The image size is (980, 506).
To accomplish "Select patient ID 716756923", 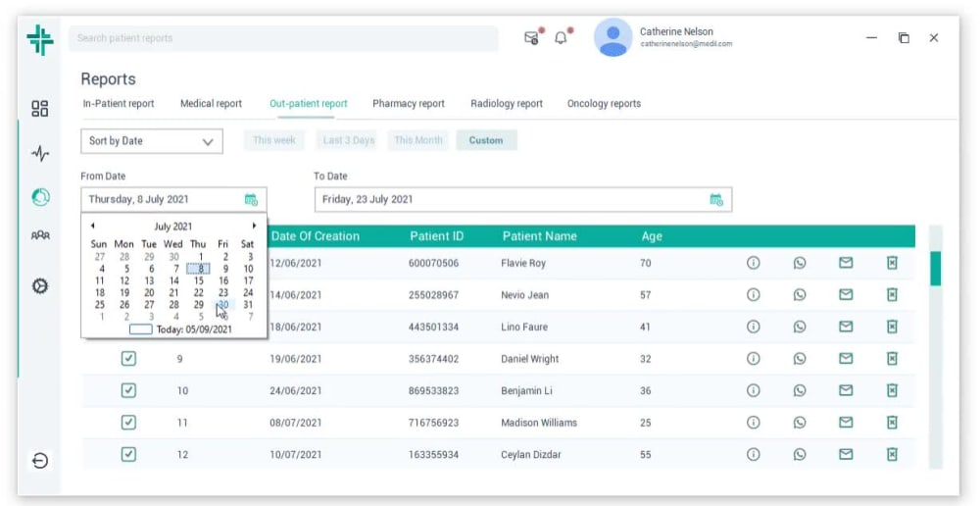I will coord(434,423).
